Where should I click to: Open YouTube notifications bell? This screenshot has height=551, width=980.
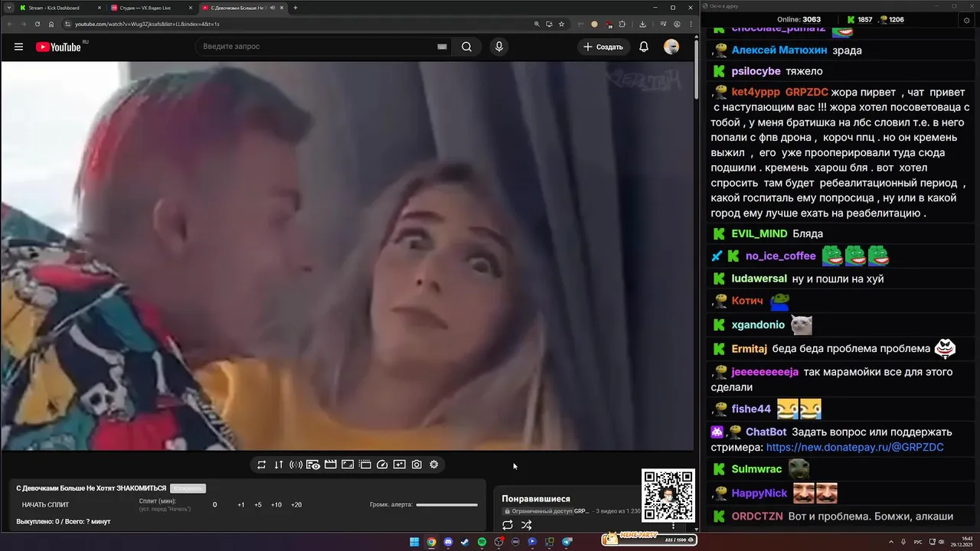[644, 47]
